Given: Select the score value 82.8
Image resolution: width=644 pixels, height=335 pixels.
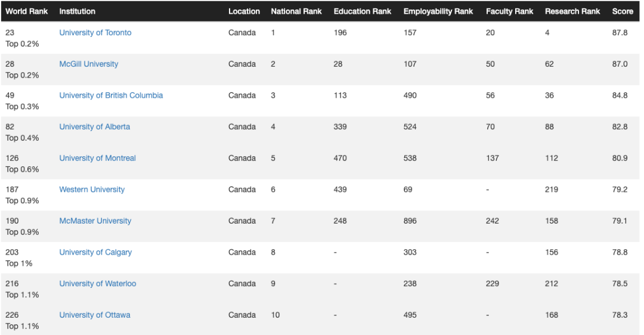Looking at the screenshot, I should 620,127.
